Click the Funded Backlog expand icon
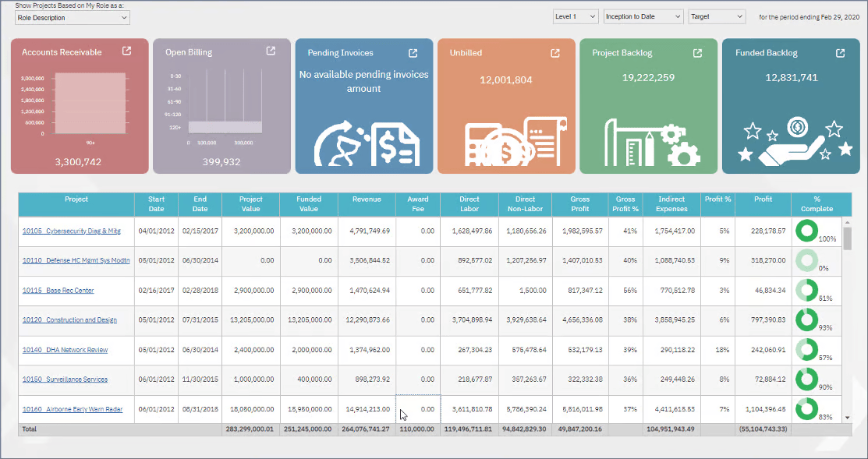 840,53
